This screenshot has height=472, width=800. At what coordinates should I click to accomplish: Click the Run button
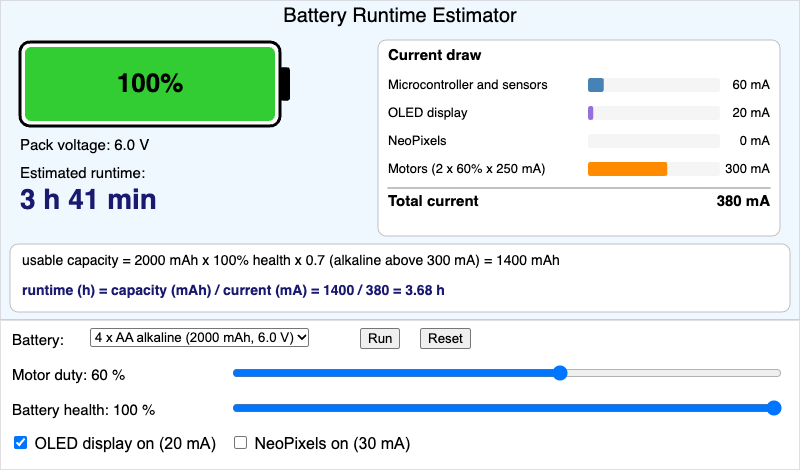[380, 338]
